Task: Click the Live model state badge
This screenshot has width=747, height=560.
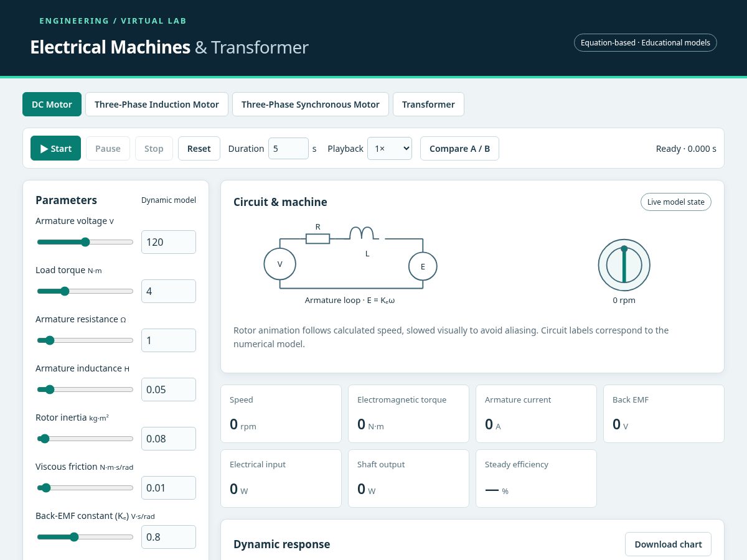Action: pos(676,202)
